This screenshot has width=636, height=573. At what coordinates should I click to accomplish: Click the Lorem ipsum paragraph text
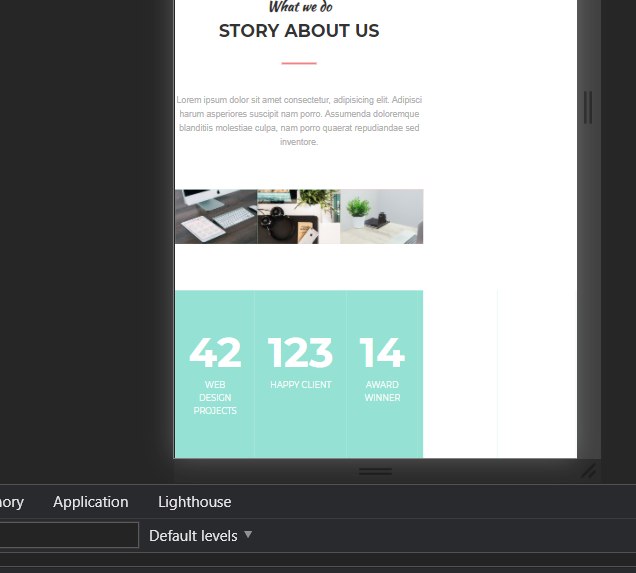click(x=299, y=120)
